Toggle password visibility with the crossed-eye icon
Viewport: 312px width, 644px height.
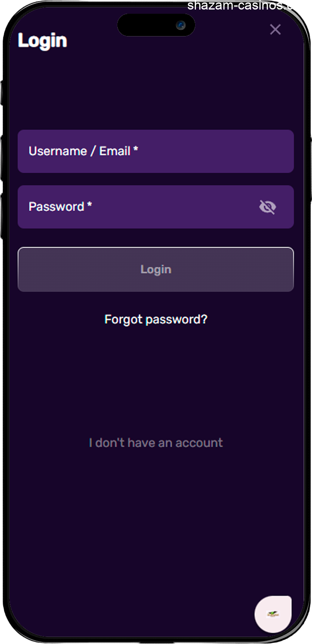click(267, 207)
